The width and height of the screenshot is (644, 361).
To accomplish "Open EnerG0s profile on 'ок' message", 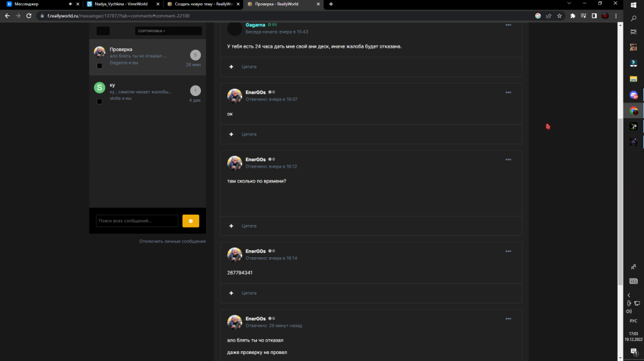I will pyautogui.click(x=256, y=93).
